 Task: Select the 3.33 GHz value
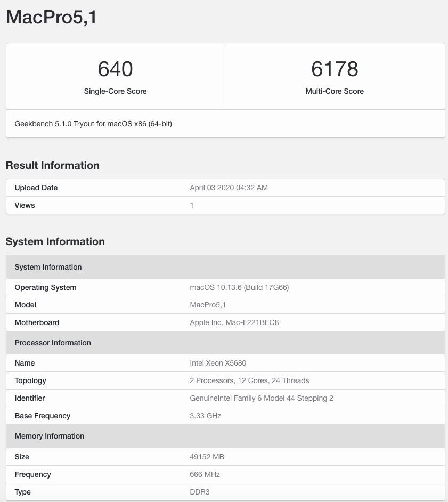206,416
